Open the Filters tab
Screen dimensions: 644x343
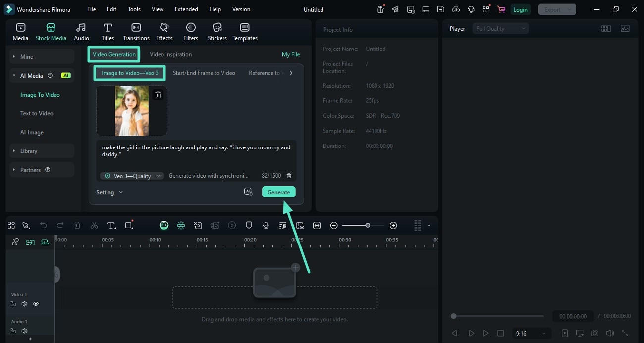pos(191,32)
